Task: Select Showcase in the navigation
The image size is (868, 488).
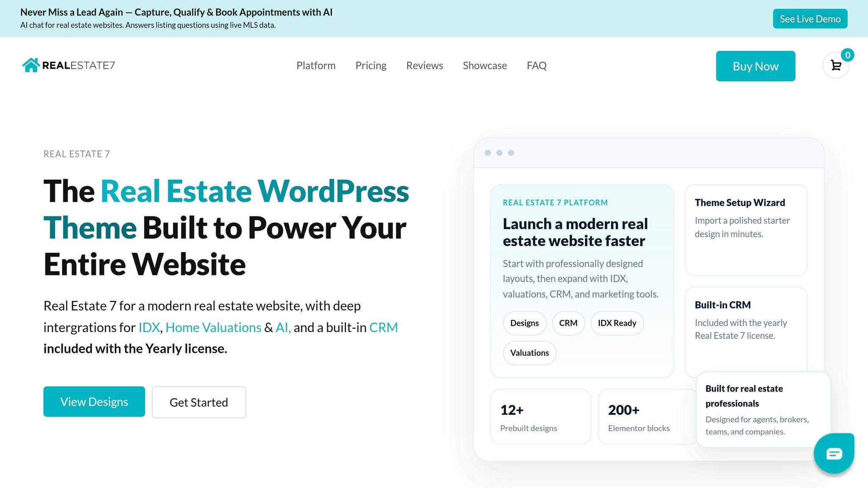Action: 485,66
